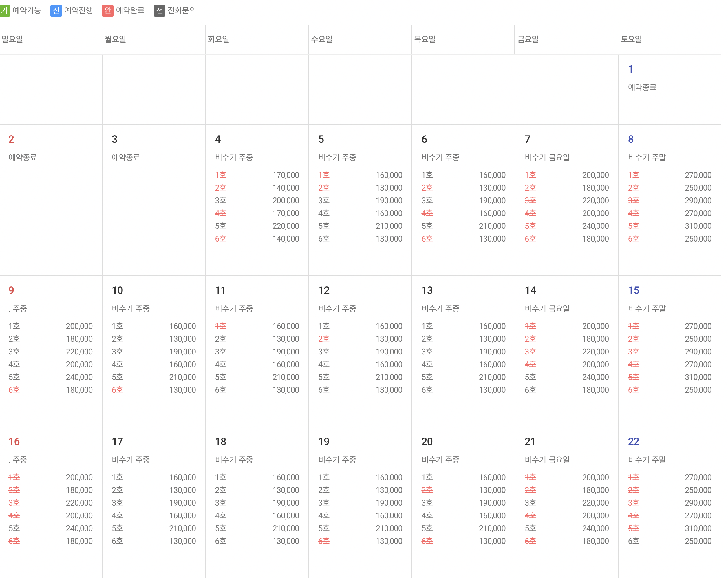Click the 예약종료 label on the 3rd

[126, 157]
